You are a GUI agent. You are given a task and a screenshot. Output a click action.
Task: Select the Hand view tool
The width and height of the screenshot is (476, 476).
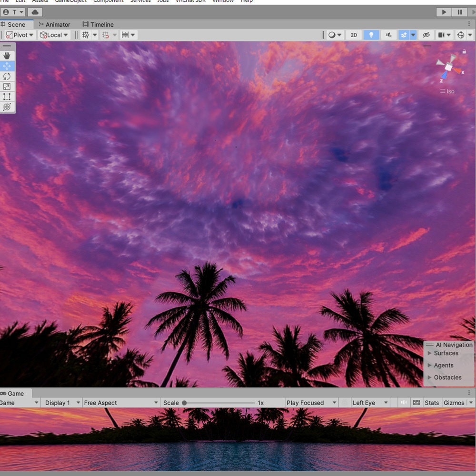(x=7, y=55)
